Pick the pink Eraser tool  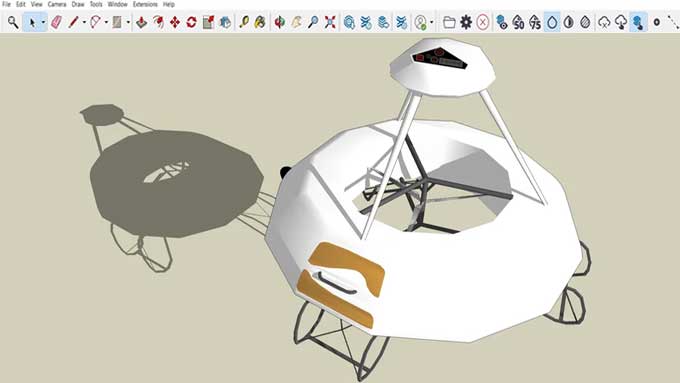pos(56,22)
